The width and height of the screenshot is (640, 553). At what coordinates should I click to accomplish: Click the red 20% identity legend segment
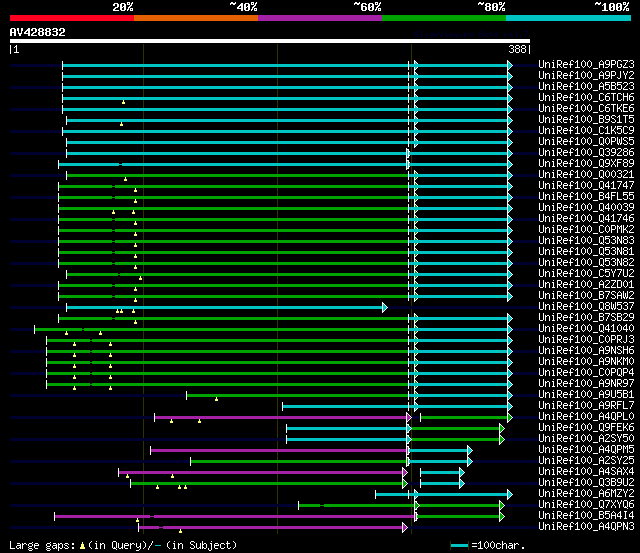[x=72, y=18]
